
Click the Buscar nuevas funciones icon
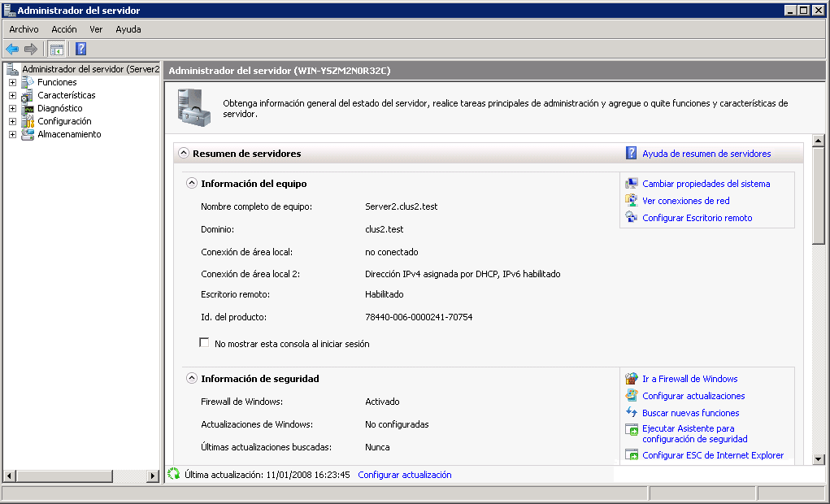point(632,412)
